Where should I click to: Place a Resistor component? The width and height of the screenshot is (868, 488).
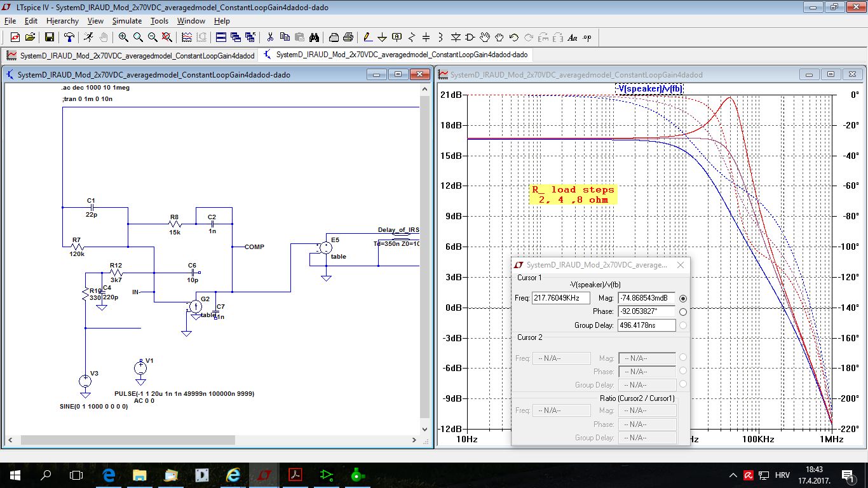coord(412,37)
